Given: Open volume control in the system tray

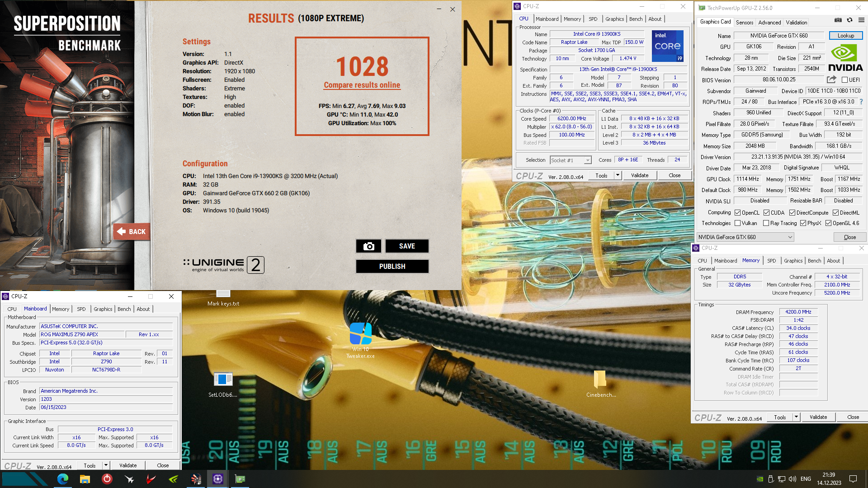Looking at the screenshot, I should tap(792, 479).
